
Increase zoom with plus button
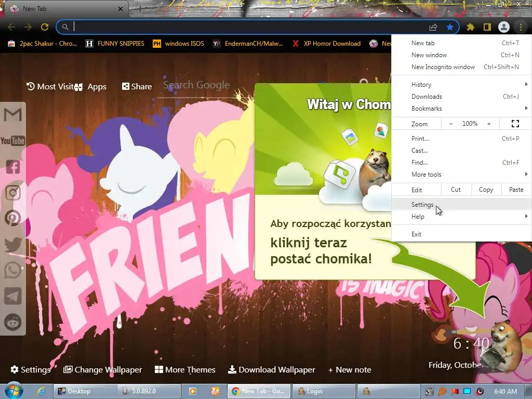coord(489,124)
